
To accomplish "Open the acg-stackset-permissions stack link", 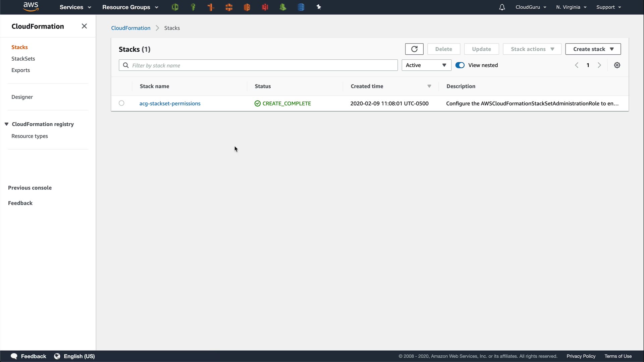I will [170, 104].
